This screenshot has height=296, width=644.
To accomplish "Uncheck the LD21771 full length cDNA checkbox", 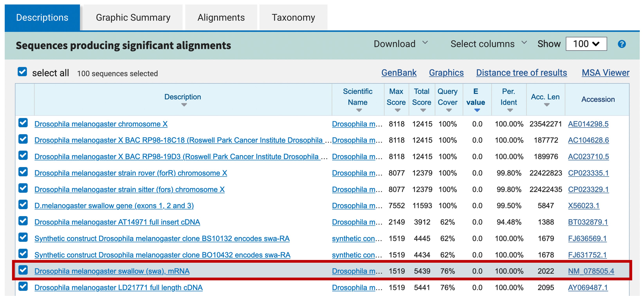I will click(x=23, y=286).
